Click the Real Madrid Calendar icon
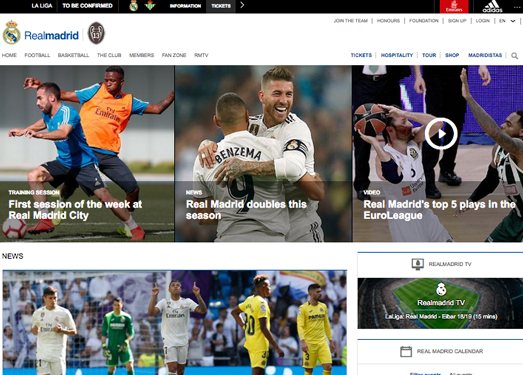Image resolution: width=523 pixels, height=375 pixels. point(406,351)
